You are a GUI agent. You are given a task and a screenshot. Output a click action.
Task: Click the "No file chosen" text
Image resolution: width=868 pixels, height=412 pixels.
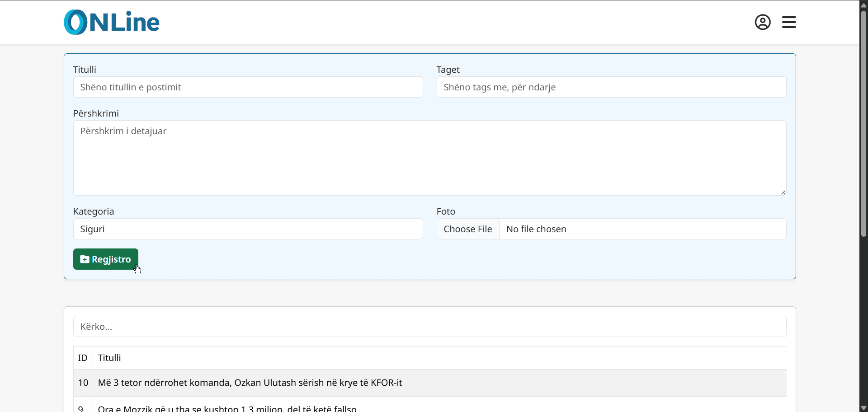(536, 229)
